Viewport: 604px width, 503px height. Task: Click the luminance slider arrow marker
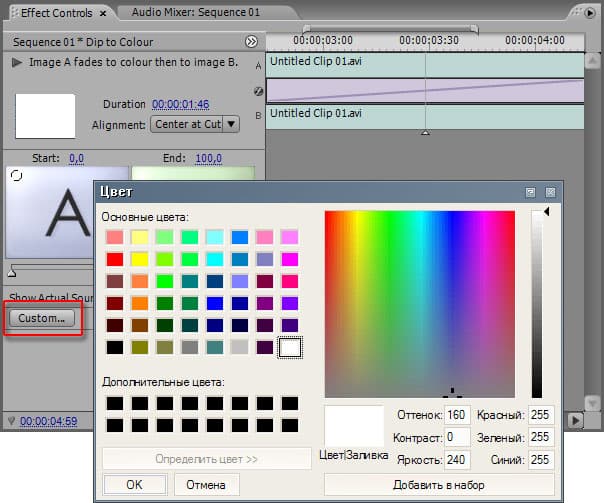pos(547,211)
